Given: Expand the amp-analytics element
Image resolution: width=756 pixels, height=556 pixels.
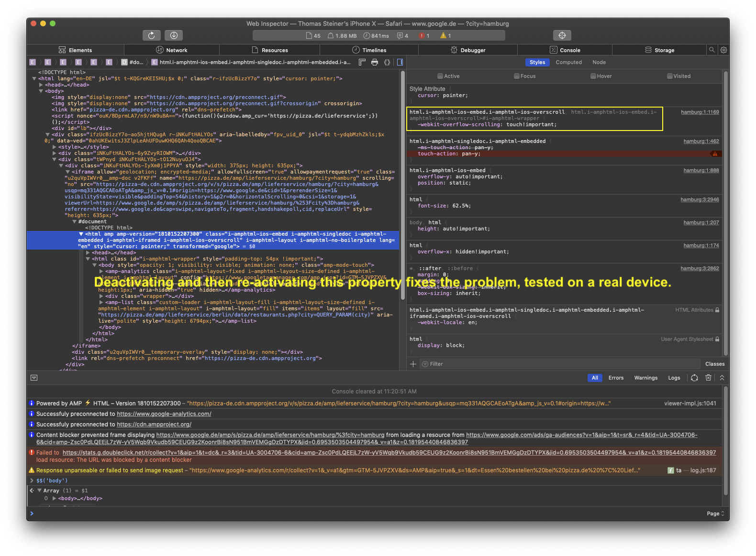Looking at the screenshot, I should [101, 272].
